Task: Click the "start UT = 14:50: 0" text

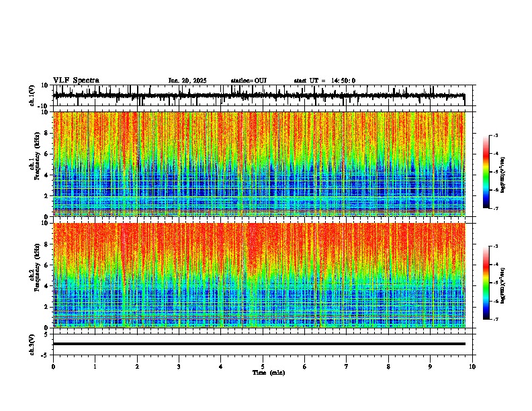Action: coord(324,81)
